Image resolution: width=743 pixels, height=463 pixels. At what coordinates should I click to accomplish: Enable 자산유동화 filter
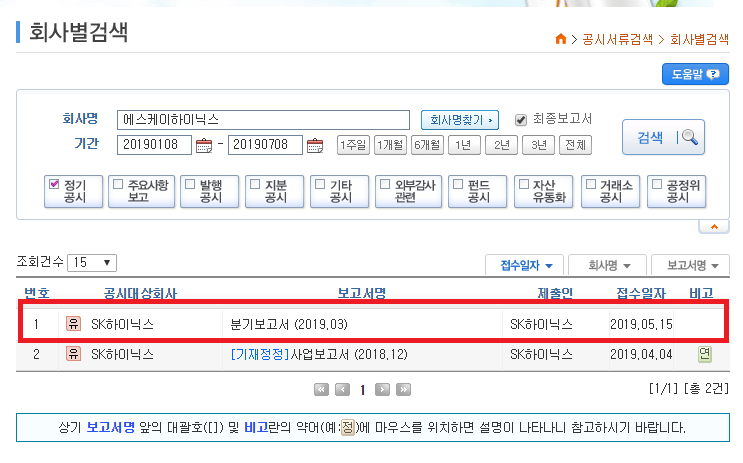pos(524,184)
